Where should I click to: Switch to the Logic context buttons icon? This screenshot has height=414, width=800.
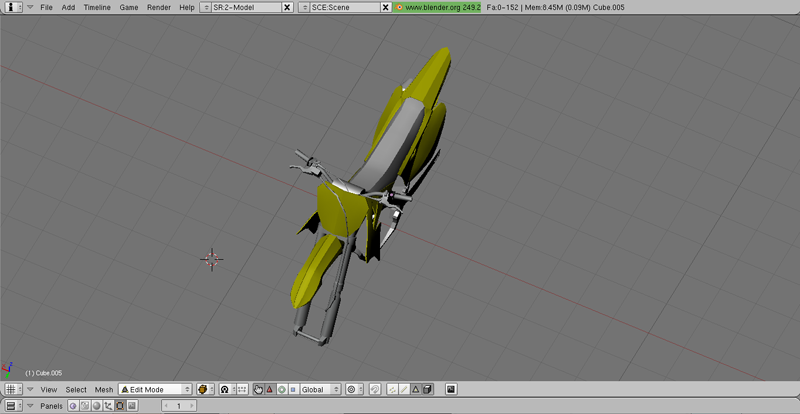coord(74,406)
